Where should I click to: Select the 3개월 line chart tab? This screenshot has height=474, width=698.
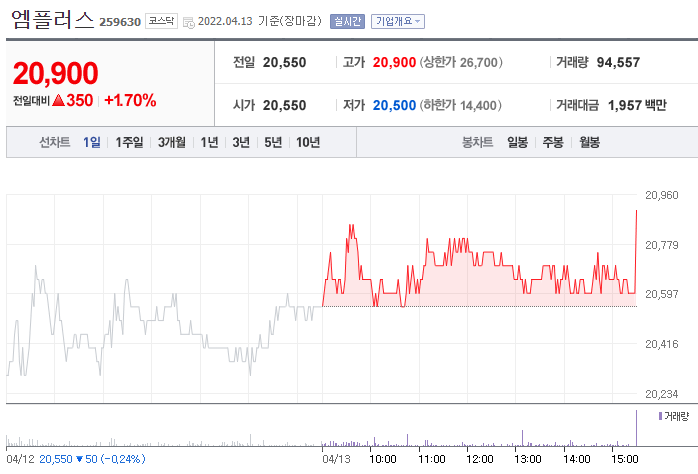[x=172, y=142]
